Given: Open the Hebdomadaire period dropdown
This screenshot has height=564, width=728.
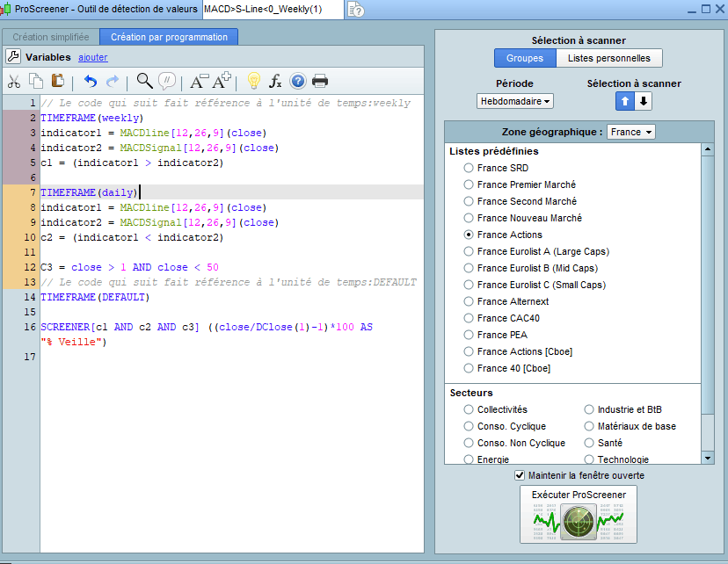Looking at the screenshot, I should coord(515,101).
